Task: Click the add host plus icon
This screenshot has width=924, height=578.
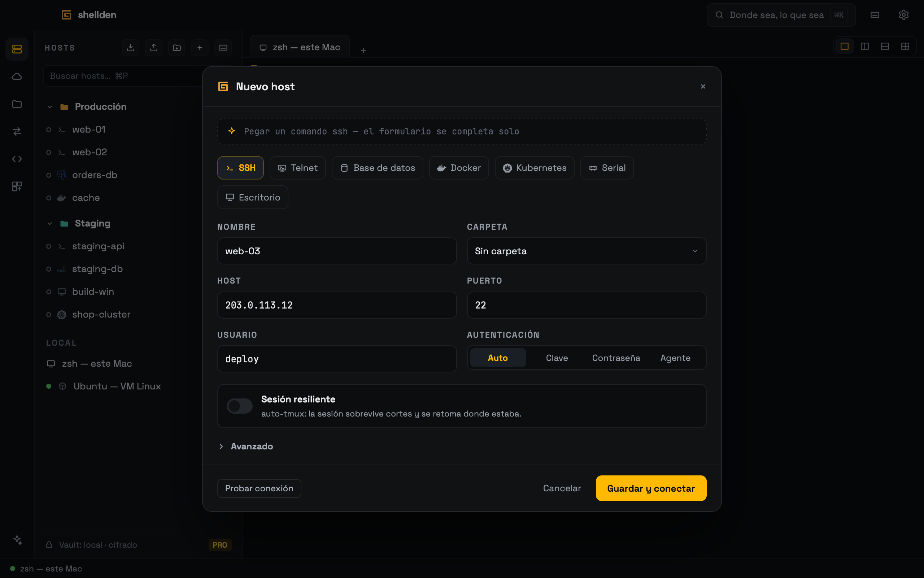Action: (200, 47)
